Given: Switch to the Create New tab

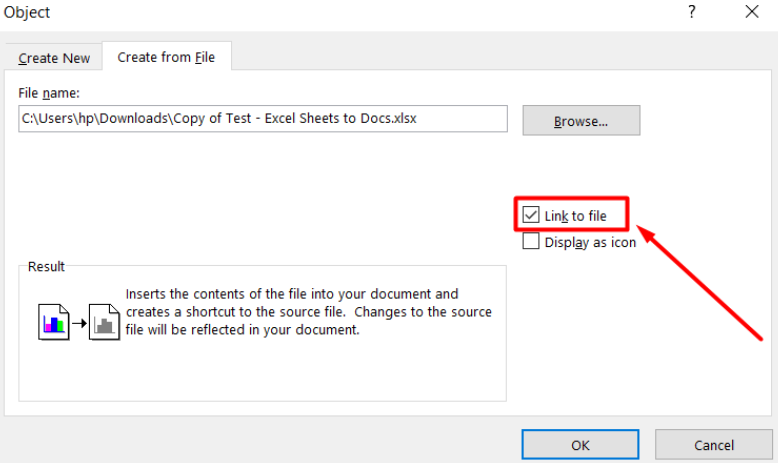Looking at the screenshot, I should pos(54,58).
